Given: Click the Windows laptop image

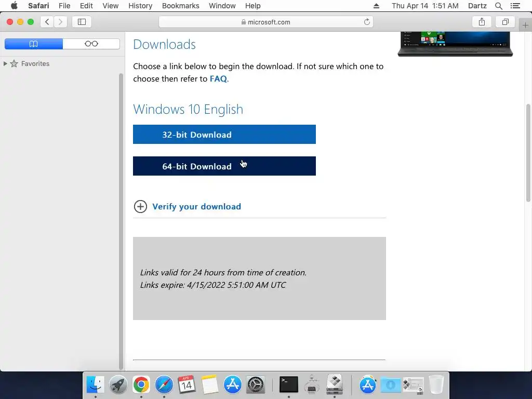Looking at the screenshot, I should click(455, 44).
